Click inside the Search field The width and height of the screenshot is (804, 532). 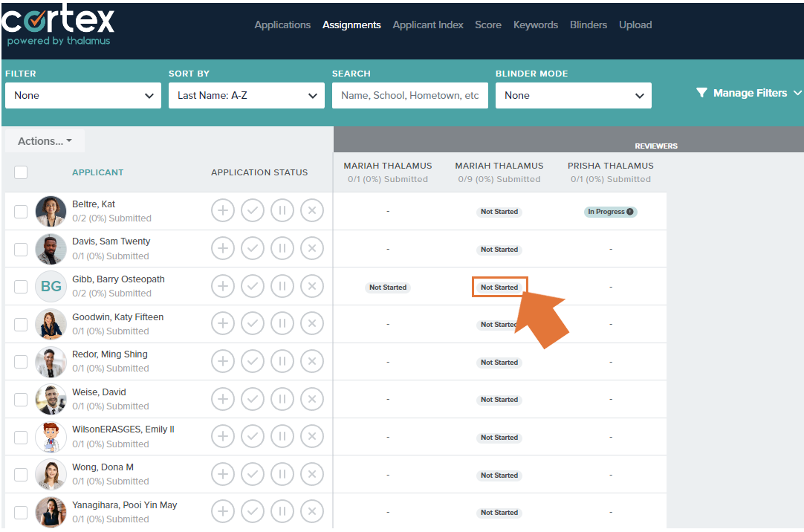coord(409,95)
